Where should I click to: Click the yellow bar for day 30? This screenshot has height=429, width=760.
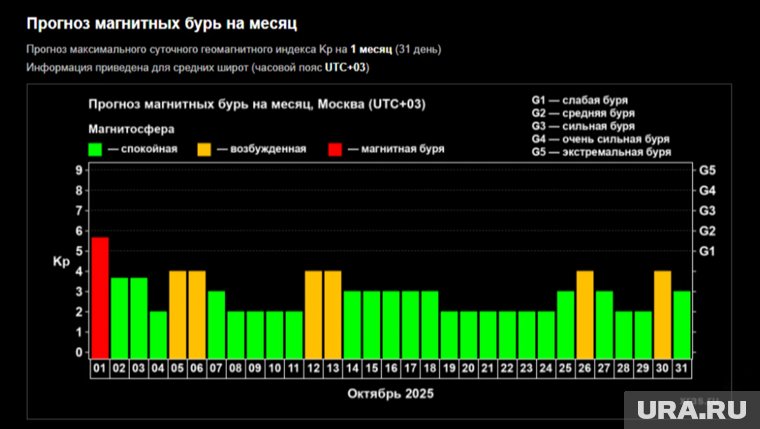tap(662, 313)
